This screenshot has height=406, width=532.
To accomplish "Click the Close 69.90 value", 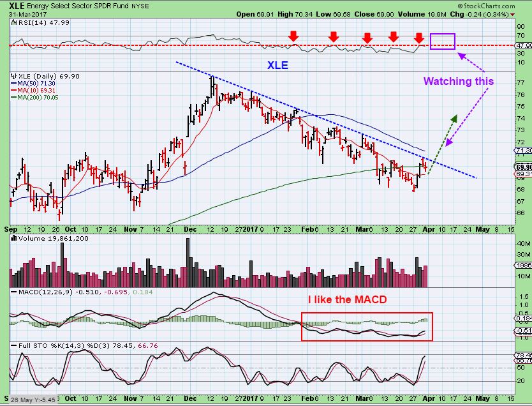I will (374, 14).
